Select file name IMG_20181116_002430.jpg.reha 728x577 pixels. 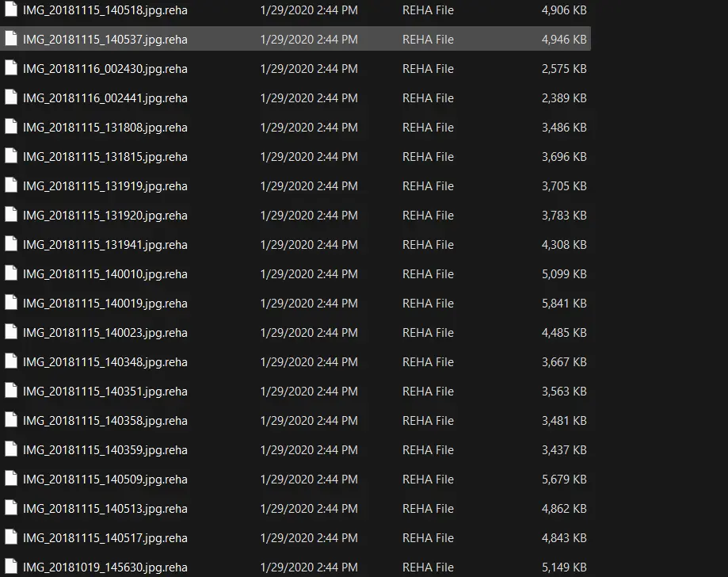[x=105, y=69]
